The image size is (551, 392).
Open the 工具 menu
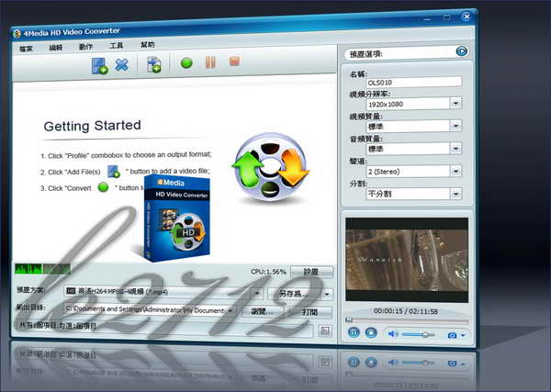click(117, 46)
